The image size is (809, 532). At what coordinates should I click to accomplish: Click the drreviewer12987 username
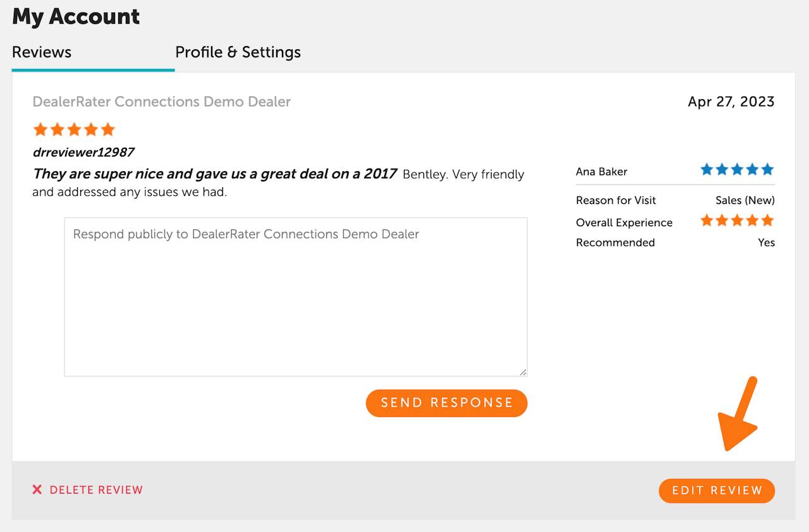pyautogui.click(x=83, y=152)
